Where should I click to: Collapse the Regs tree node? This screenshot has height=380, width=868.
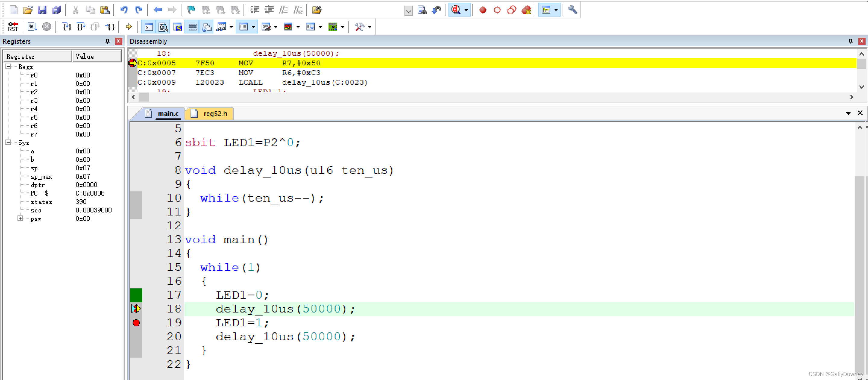pos(8,67)
